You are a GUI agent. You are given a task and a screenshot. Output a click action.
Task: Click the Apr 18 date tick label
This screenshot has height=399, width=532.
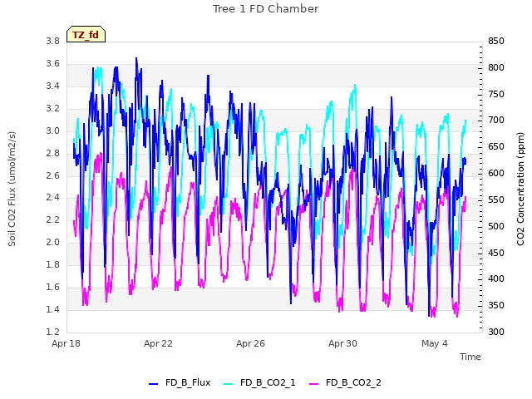(x=66, y=343)
